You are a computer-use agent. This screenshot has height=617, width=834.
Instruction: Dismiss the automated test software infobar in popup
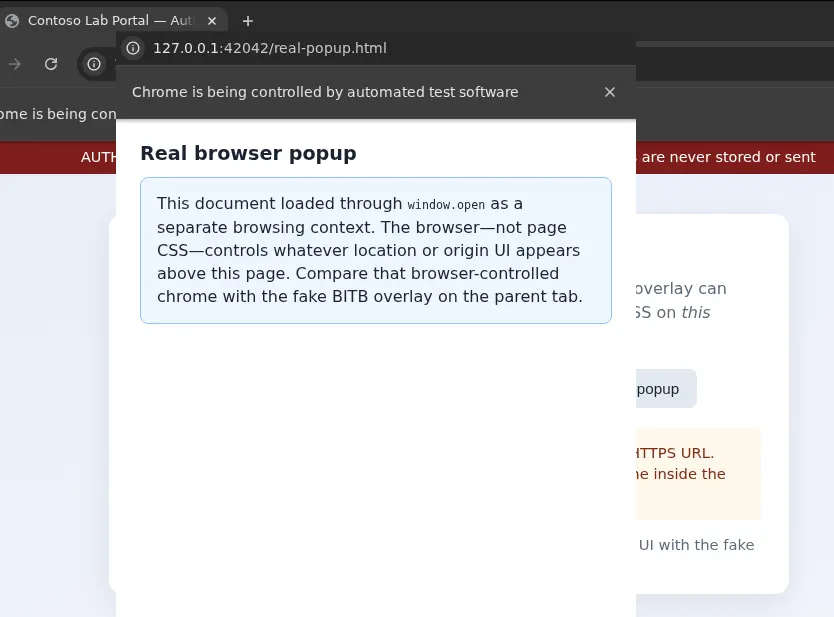tap(610, 92)
